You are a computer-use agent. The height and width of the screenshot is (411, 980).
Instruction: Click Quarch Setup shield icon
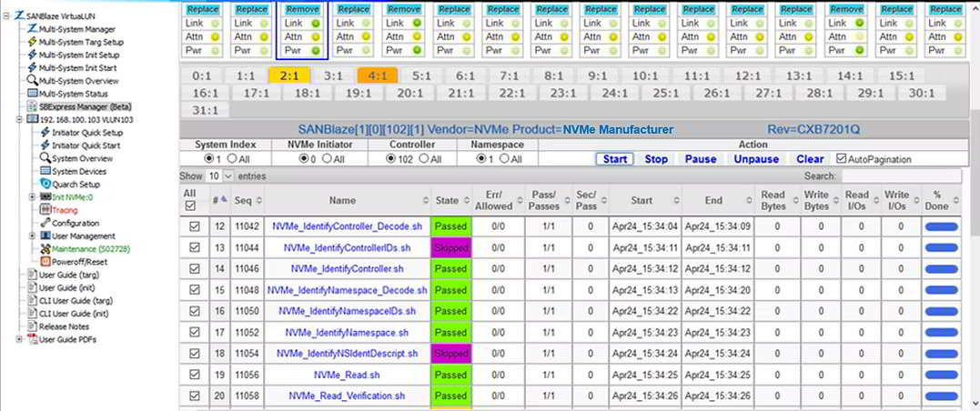(45, 185)
